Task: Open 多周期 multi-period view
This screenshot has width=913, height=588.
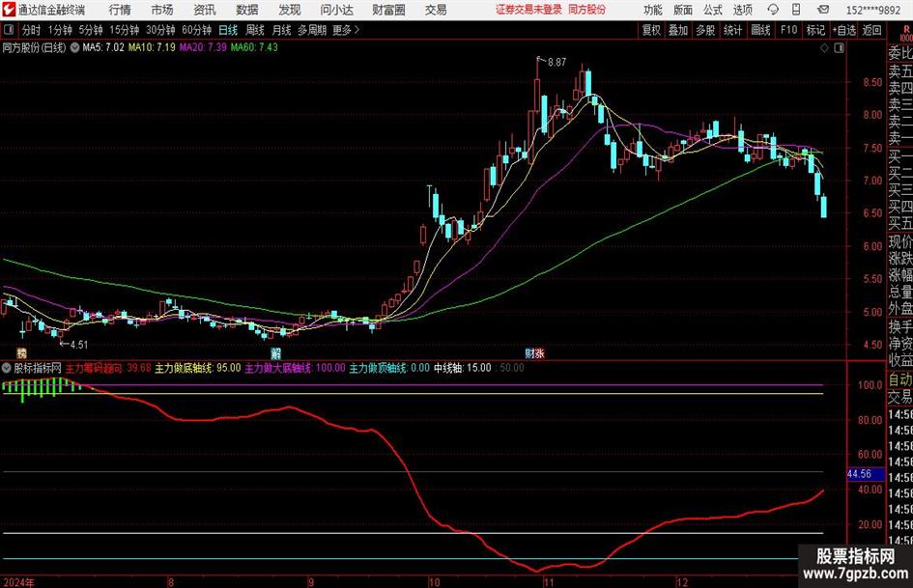Action: pos(312,30)
